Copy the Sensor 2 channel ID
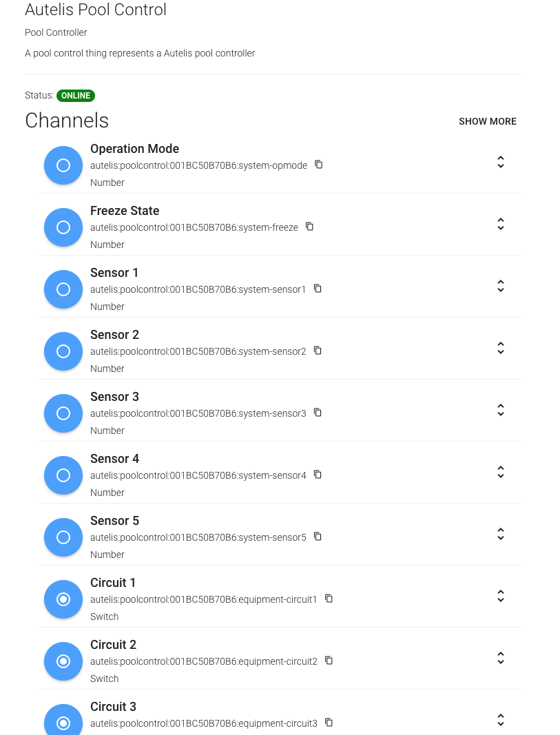 (318, 351)
